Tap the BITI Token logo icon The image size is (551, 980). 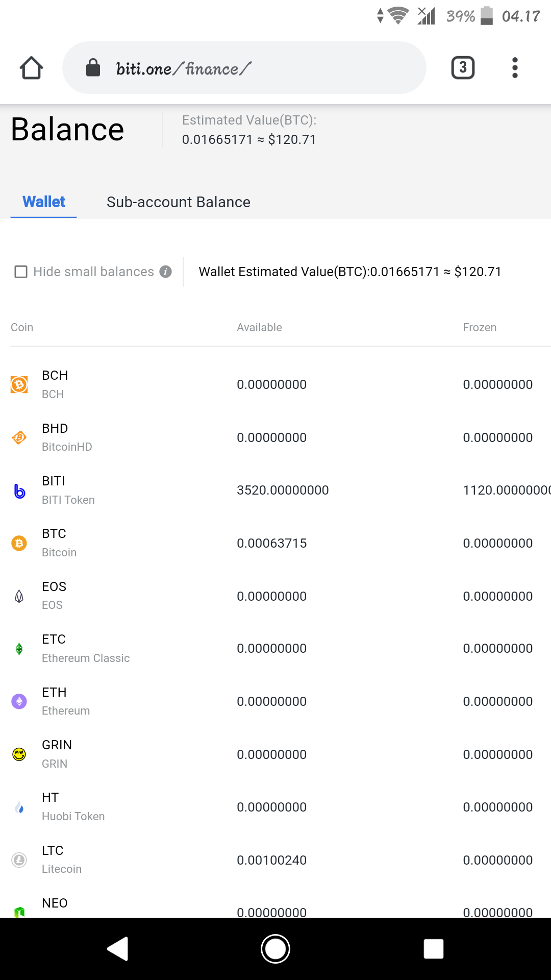tap(19, 491)
